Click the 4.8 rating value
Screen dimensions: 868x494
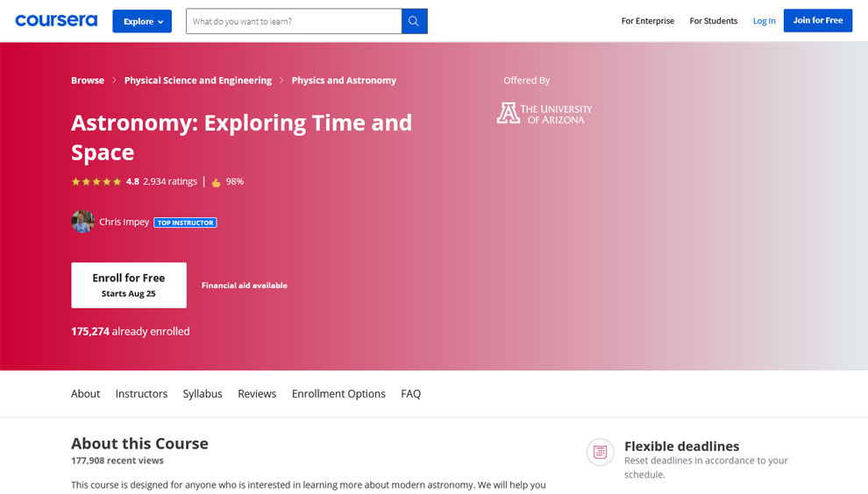tap(132, 181)
